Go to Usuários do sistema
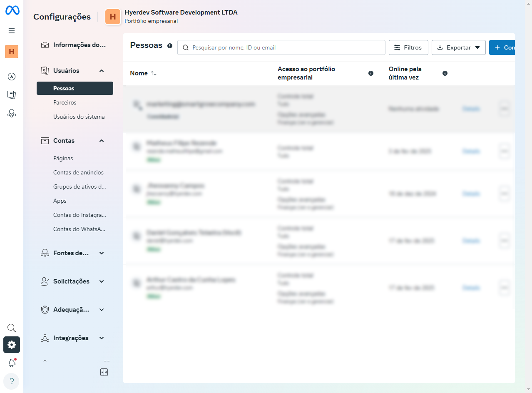Image resolution: width=532 pixels, height=393 pixels. [79, 117]
